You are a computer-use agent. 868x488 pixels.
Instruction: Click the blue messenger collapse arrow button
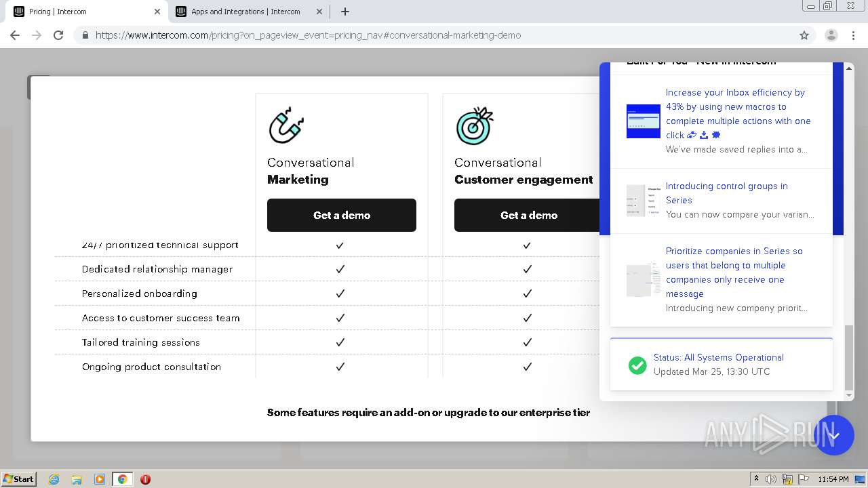click(x=834, y=435)
